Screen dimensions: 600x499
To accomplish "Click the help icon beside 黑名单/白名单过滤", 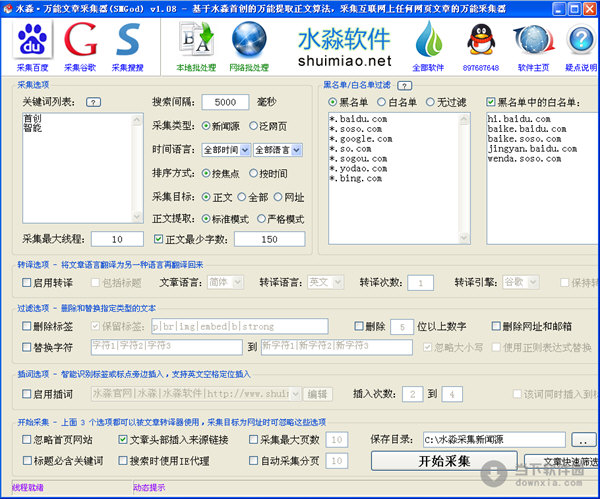I will point(404,86).
